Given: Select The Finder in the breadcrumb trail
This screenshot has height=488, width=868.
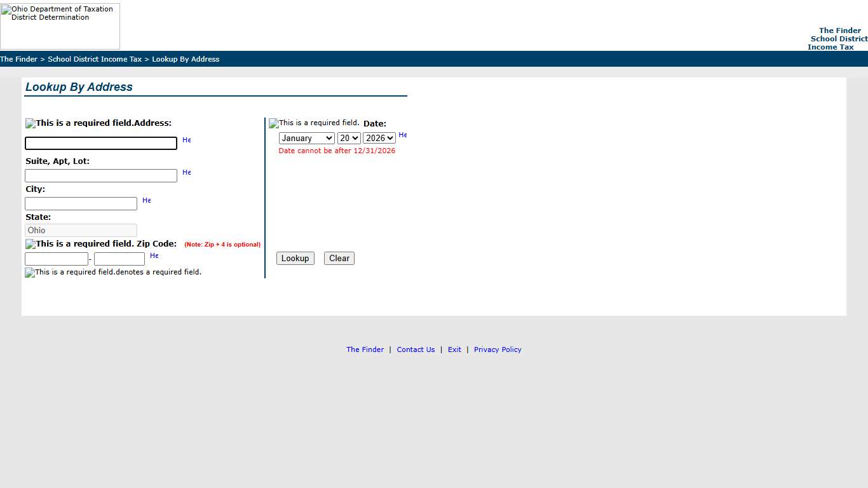Looking at the screenshot, I should point(18,59).
